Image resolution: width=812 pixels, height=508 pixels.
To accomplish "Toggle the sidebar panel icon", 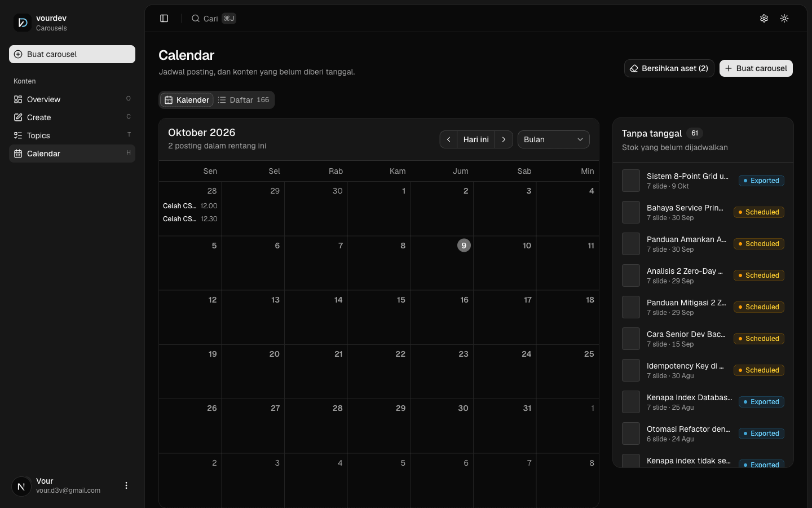I will coord(164,19).
